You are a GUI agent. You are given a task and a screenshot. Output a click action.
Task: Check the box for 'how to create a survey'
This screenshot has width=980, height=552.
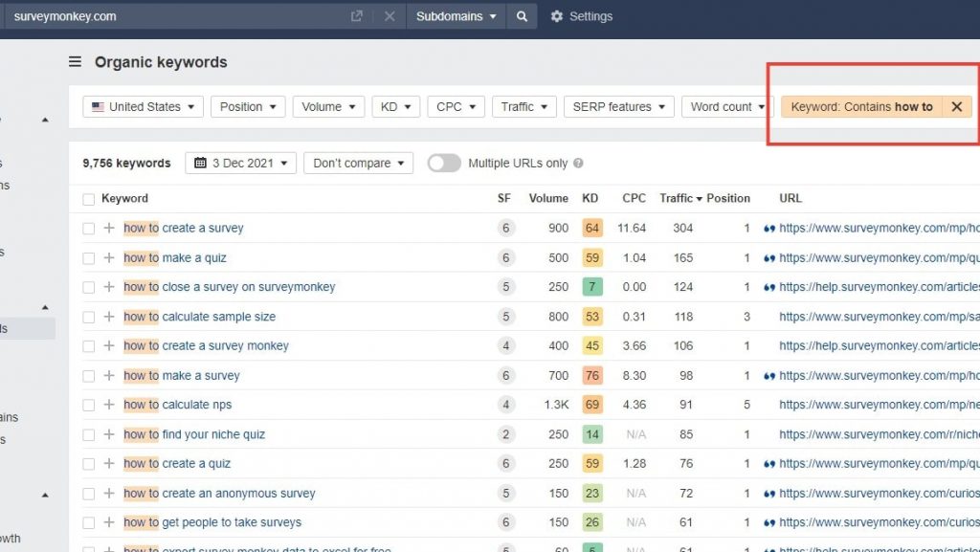tap(89, 229)
